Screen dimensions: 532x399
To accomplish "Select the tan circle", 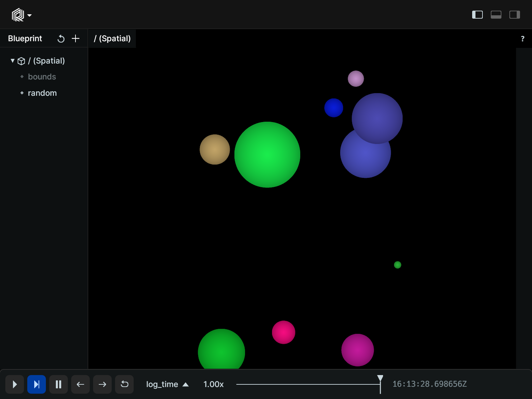I will point(215,149).
